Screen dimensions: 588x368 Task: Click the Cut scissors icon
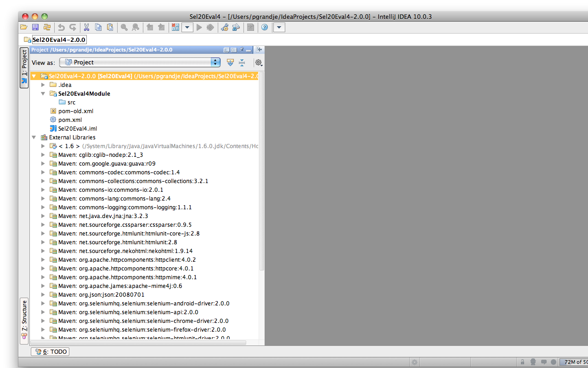click(x=86, y=28)
